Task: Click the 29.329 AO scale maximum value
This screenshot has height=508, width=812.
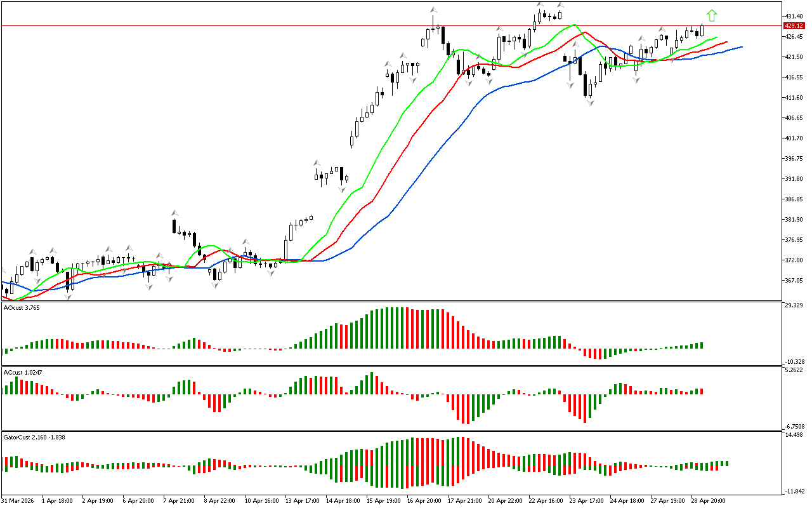Action: click(794, 306)
